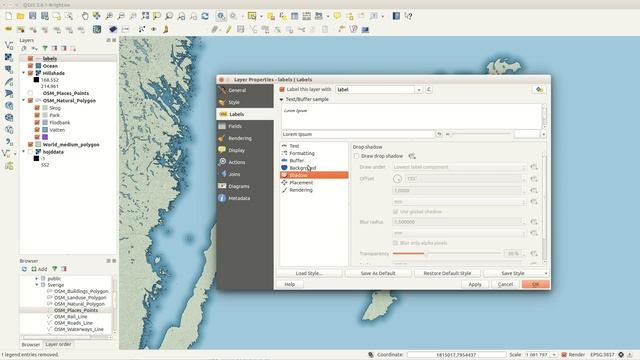640x360 pixels.
Task: Click the Toggle Editing pencil icon
Action: 229,29
